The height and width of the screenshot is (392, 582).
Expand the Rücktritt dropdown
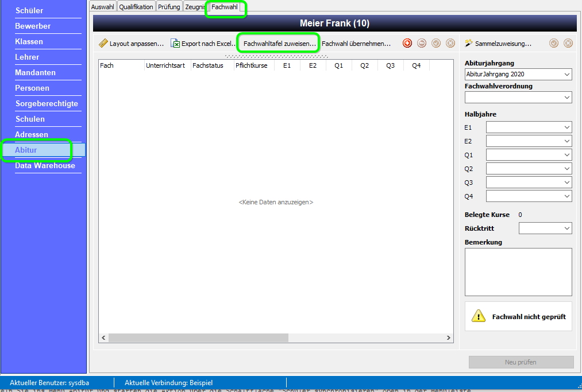pos(545,228)
